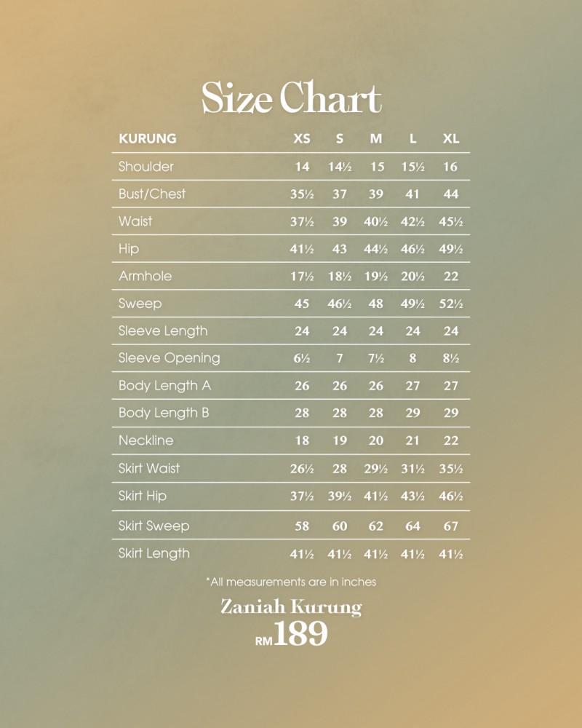The image size is (582, 728).
Task: Select the KURUNG header label
Action: point(148,138)
